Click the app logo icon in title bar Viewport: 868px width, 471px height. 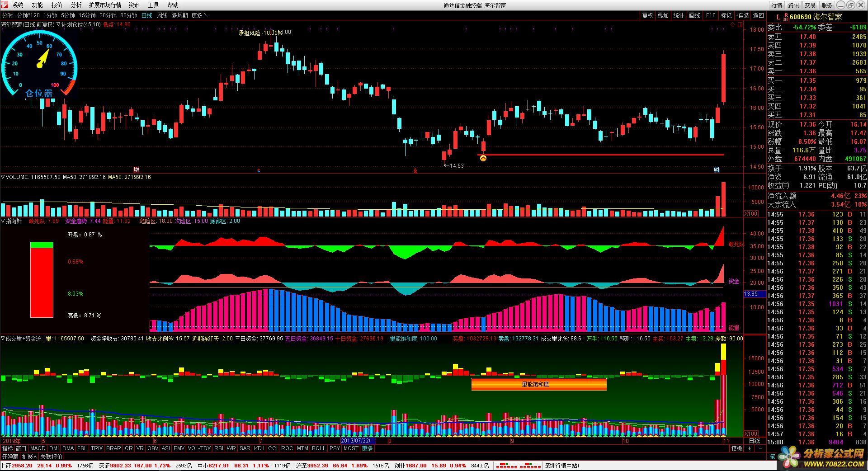click(x=4, y=5)
